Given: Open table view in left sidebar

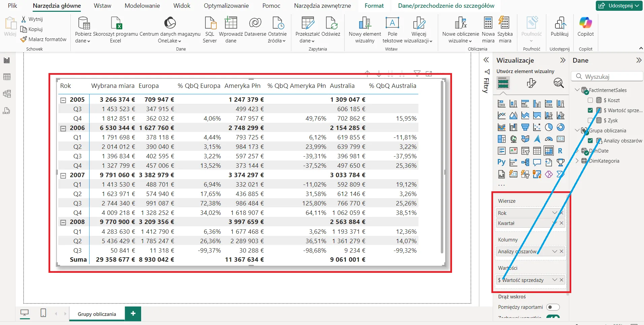Looking at the screenshot, I should (7, 77).
